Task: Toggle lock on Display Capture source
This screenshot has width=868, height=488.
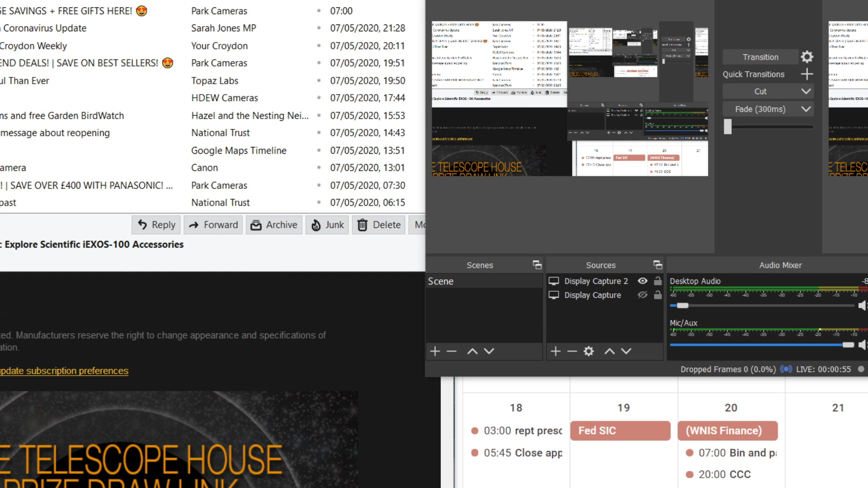Action: pos(658,295)
